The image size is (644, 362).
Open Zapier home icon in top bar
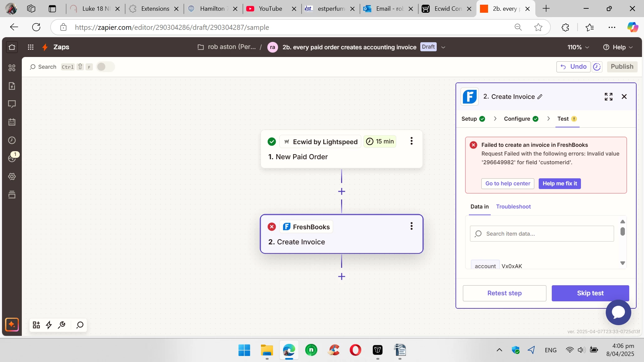click(12, 47)
